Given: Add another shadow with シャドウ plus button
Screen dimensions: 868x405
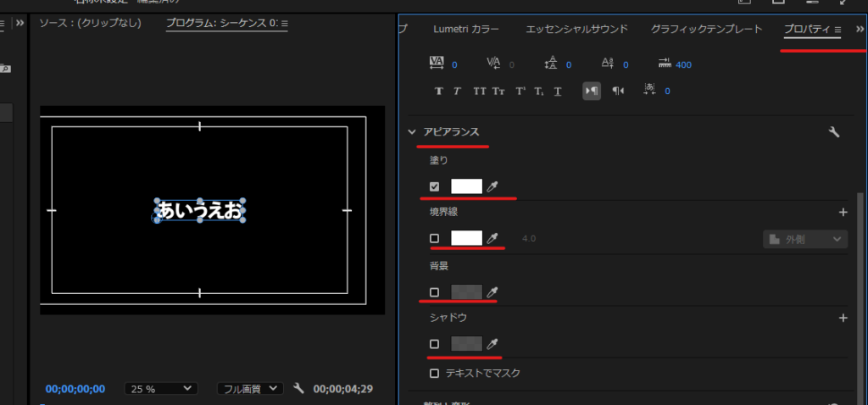Looking at the screenshot, I should pos(843,318).
